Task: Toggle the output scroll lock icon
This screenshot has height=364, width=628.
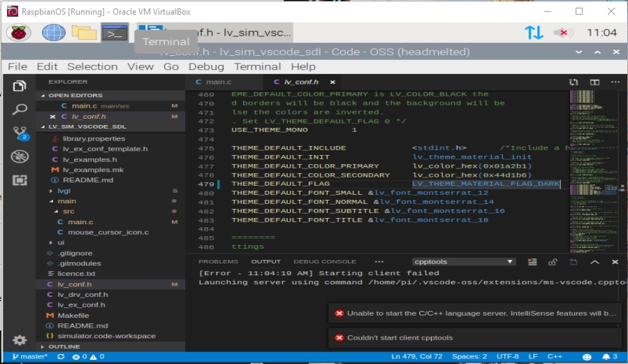Action: (553, 262)
